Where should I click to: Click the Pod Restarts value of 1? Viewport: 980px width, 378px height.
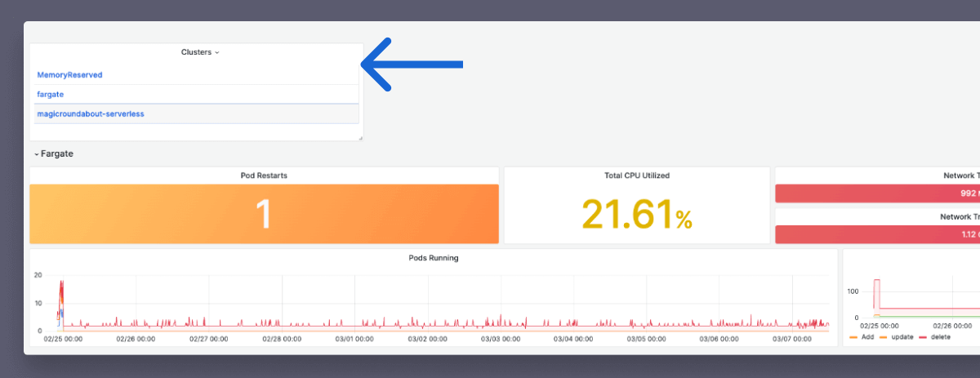coord(264,214)
